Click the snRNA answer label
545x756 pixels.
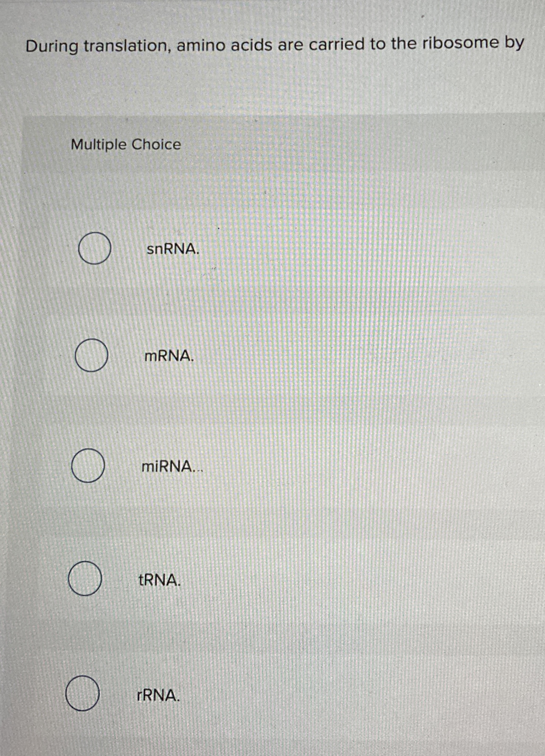pos(172,251)
